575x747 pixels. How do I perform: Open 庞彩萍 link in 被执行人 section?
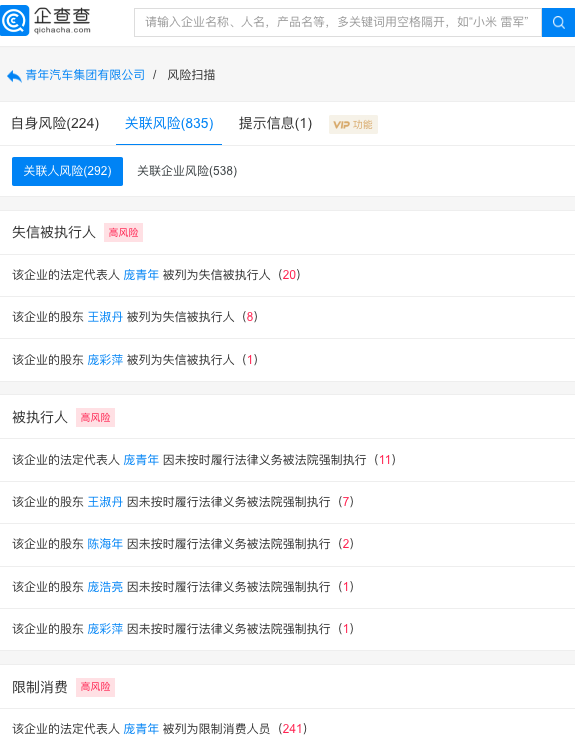click(105, 628)
